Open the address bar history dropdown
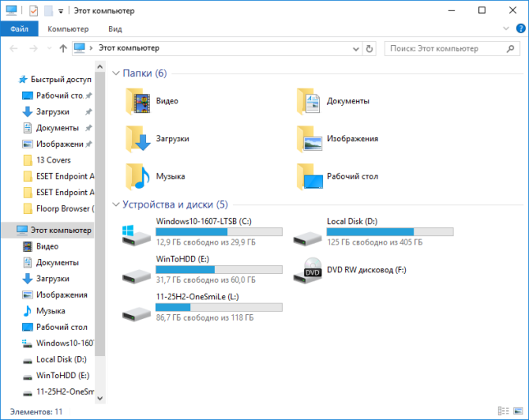Screen dimensions: 529x420 click(356, 49)
